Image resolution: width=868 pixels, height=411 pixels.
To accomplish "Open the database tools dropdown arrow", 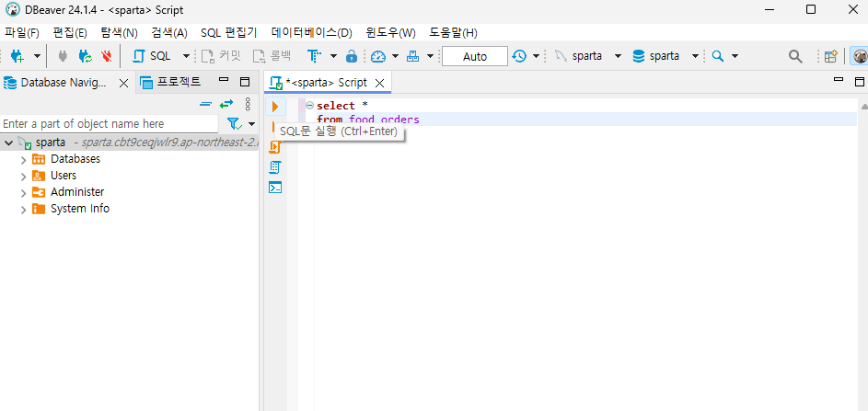I will point(430,56).
